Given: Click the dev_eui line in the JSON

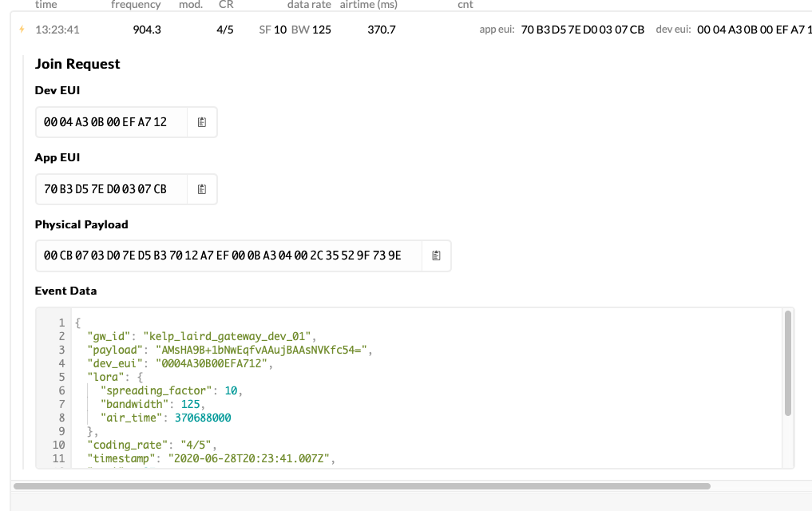Looking at the screenshot, I should pyautogui.click(x=180, y=363).
